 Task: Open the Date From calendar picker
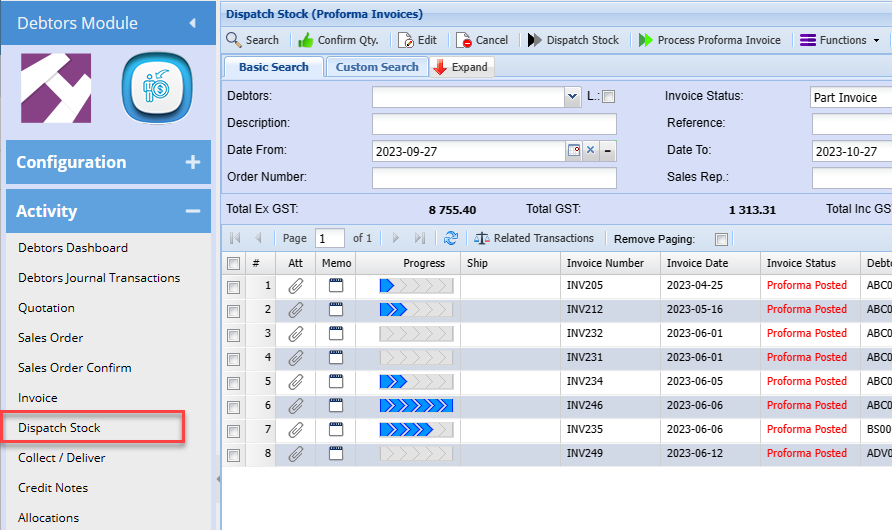click(x=574, y=151)
